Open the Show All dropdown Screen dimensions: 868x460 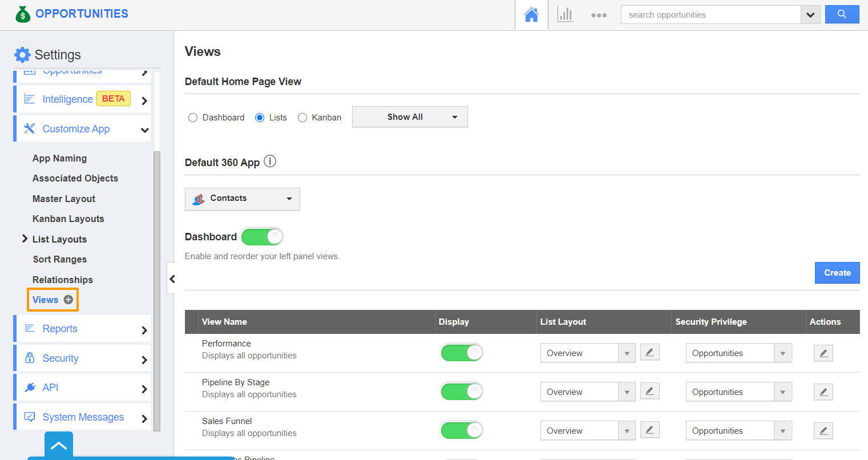click(x=410, y=117)
